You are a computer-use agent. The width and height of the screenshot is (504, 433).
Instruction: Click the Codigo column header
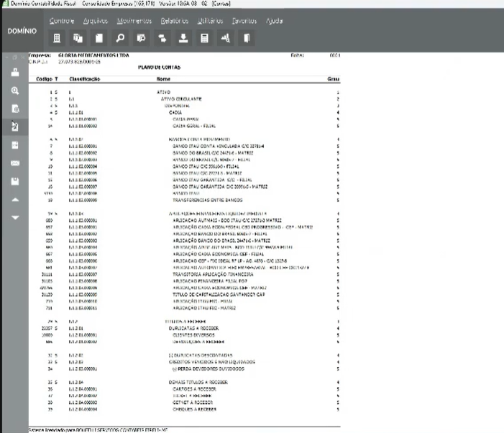(44, 79)
